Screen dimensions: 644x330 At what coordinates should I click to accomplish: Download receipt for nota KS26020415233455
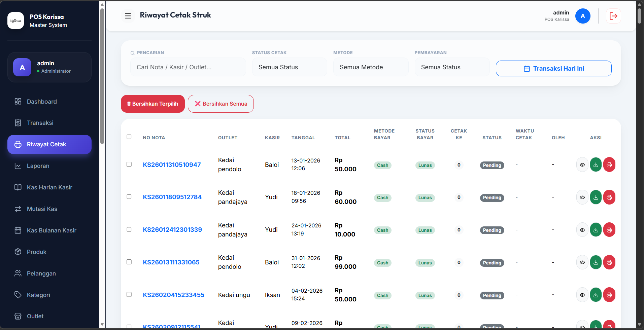tap(596, 295)
